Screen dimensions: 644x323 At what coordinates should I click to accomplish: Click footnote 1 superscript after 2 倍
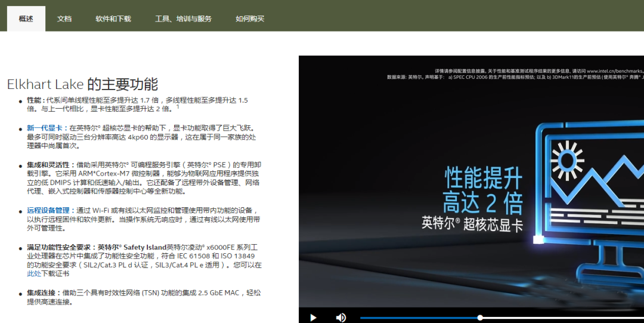[x=178, y=106]
